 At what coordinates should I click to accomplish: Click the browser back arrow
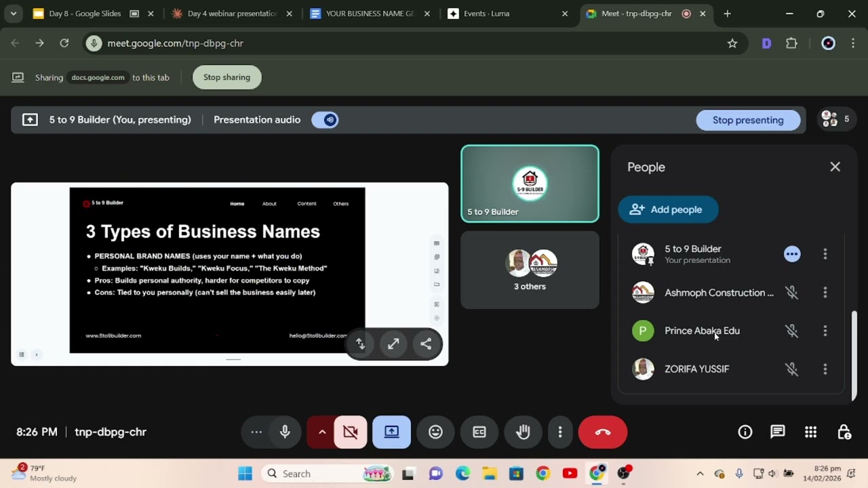[15, 43]
